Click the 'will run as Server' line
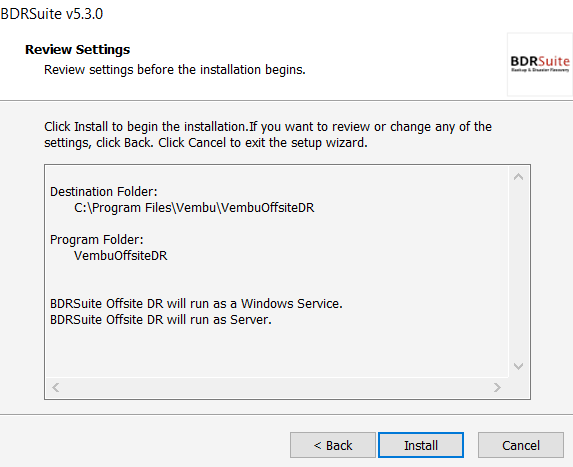Screen dimensions: 573x467 161,320
